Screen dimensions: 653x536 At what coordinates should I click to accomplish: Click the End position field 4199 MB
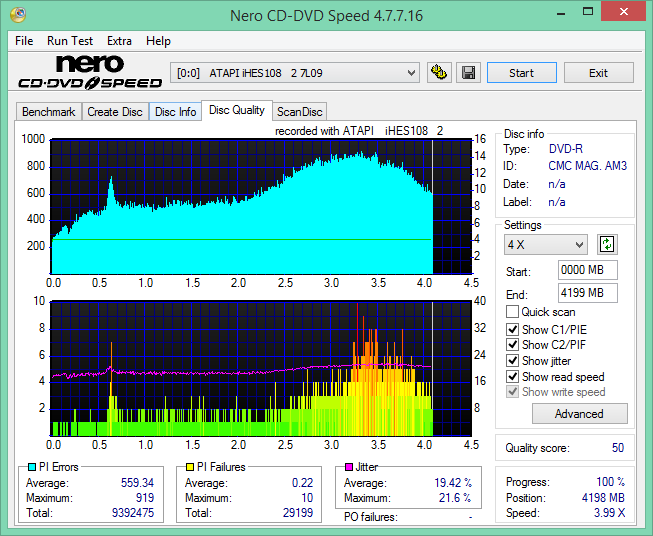(587, 293)
